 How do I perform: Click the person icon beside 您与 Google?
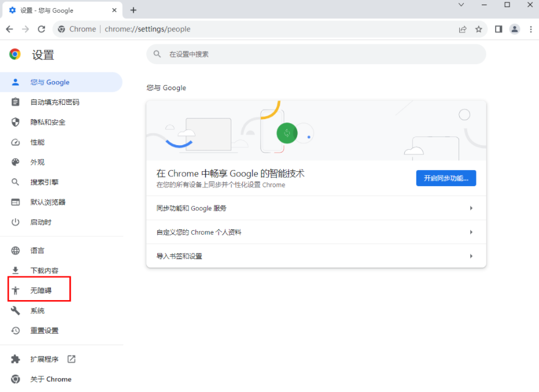[x=16, y=82]
